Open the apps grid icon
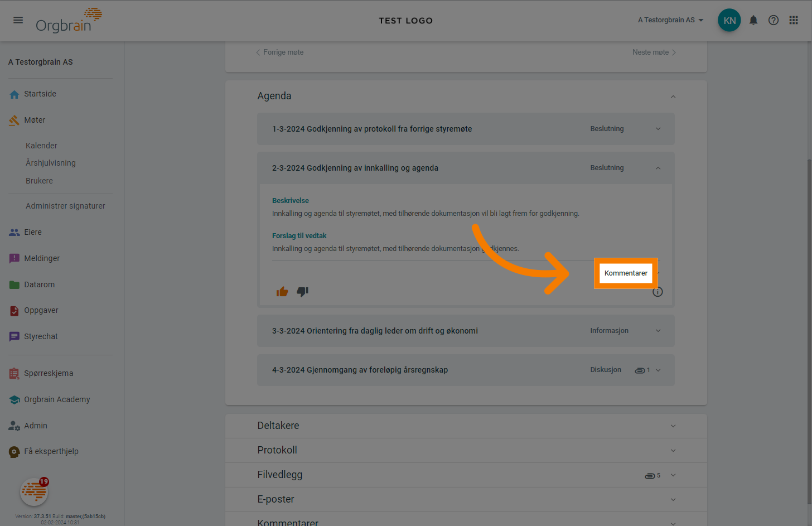 pos(794,21)
